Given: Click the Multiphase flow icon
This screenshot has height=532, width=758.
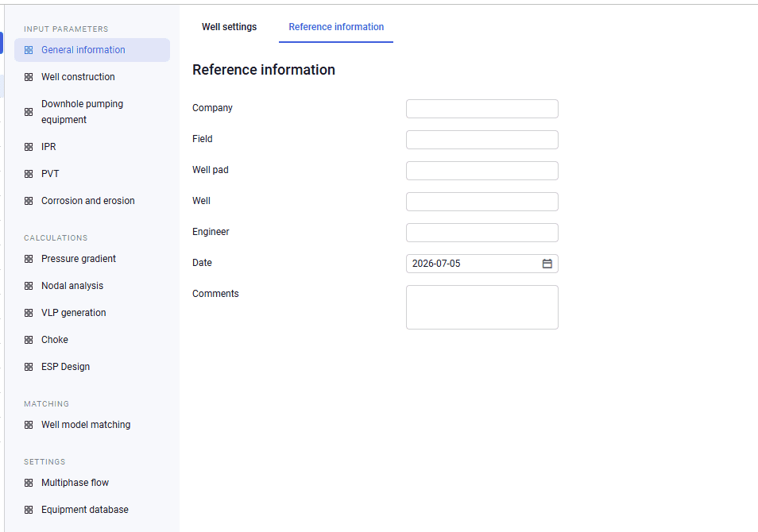Looking at the screenshot, I should point(29,484).
